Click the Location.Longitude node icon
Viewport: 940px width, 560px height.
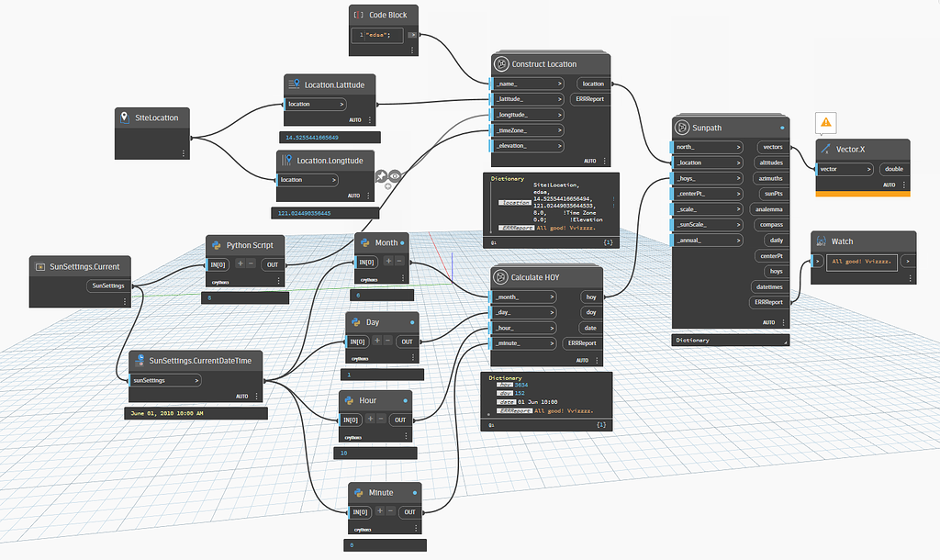(286, 160)
